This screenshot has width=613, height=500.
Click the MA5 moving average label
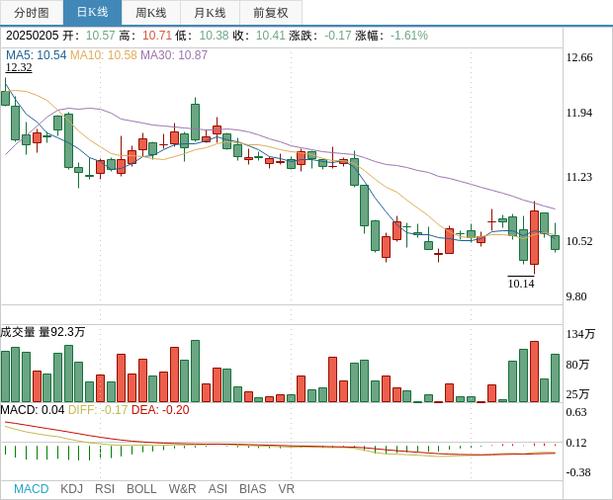35,54
